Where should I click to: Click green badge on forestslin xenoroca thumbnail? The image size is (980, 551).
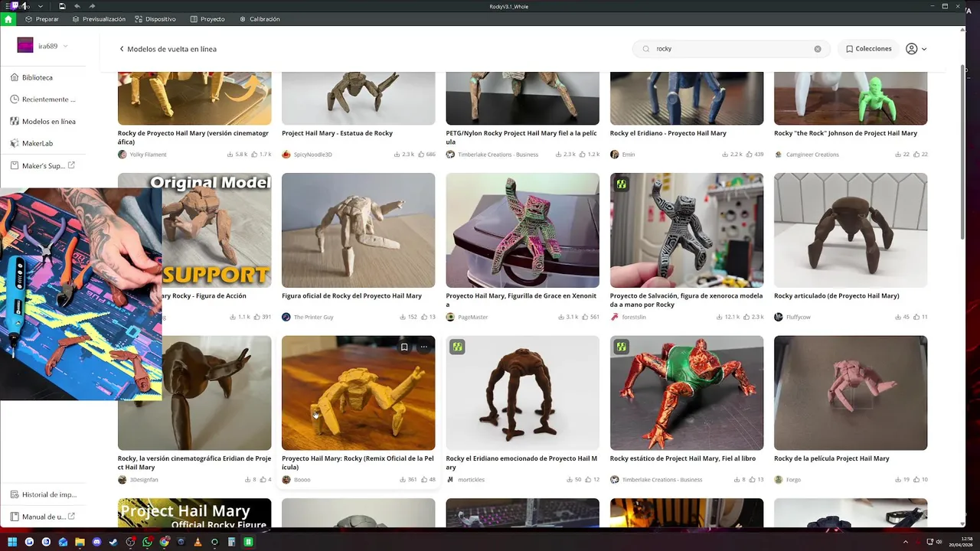pos(622,184)
